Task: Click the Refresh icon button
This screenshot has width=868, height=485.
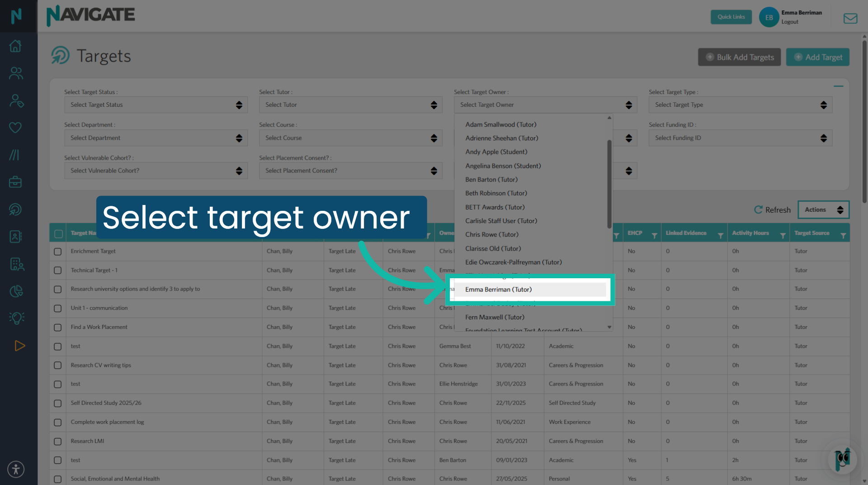Action: (772, 210)
